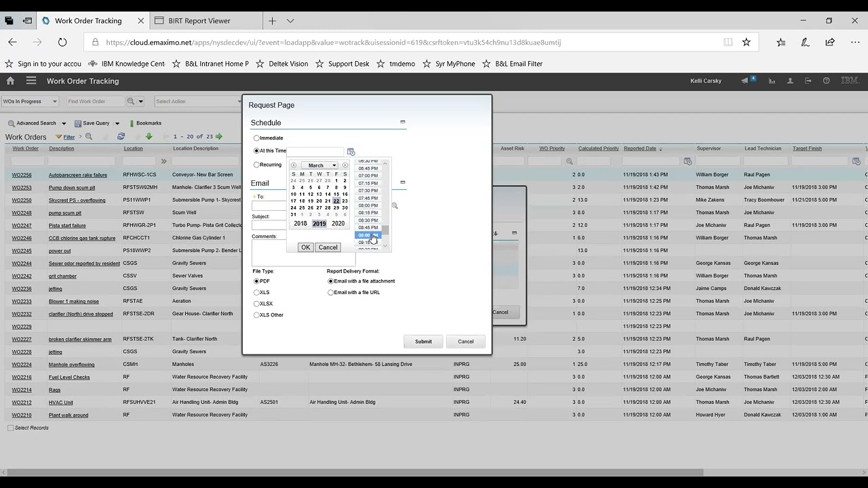The image size is (868, 488).
Task: Click the sign out icon
Action: pyautogui.click(x=808, y=81)
